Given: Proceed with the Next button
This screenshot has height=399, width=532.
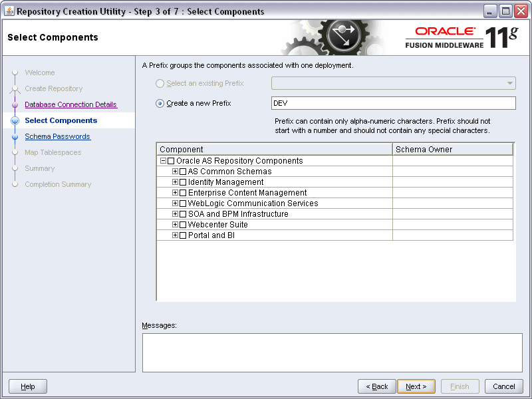Looking at the screenshot, I should pyautogui.click(x=416, y=386).
